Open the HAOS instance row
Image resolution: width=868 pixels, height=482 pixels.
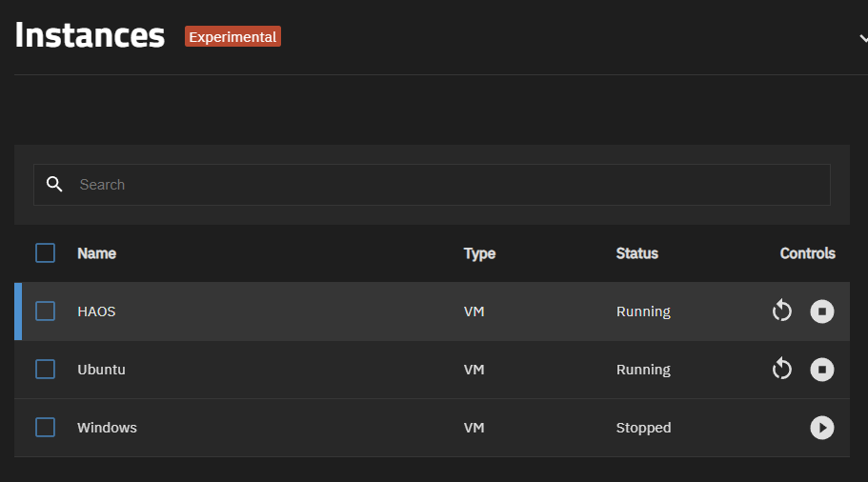(432, 311)
